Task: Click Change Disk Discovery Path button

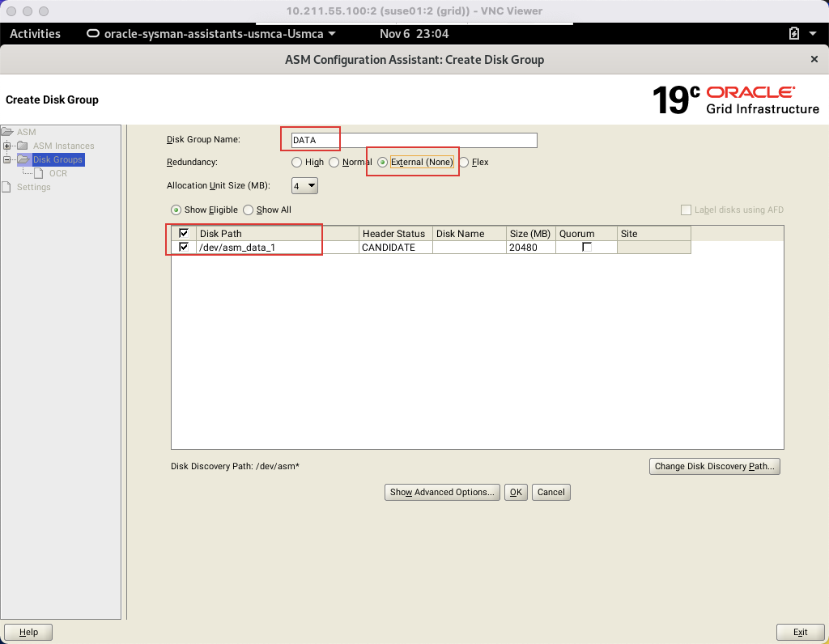Action: [714, 466]
